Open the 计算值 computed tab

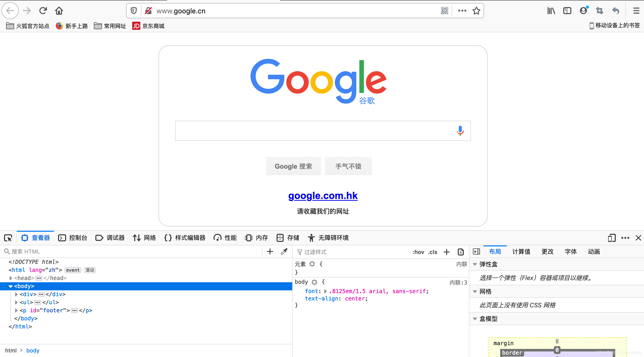[x=521, y=251]
